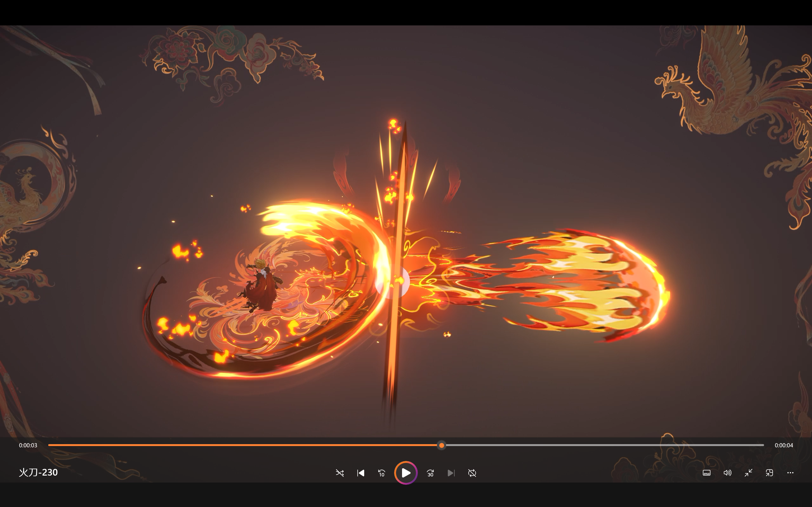Toggle repeat mode
812x507 pixels.
pyautogui.click(x=472, y=473)
